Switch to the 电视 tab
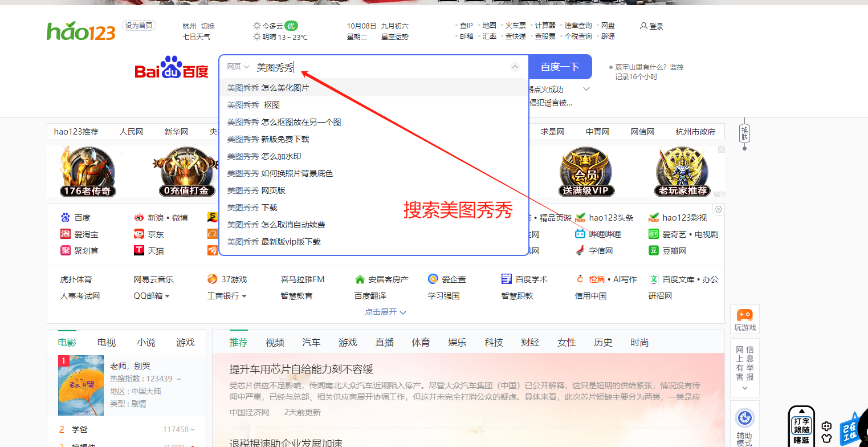Viewport: 868px width, 447px height. click(107, 342)
